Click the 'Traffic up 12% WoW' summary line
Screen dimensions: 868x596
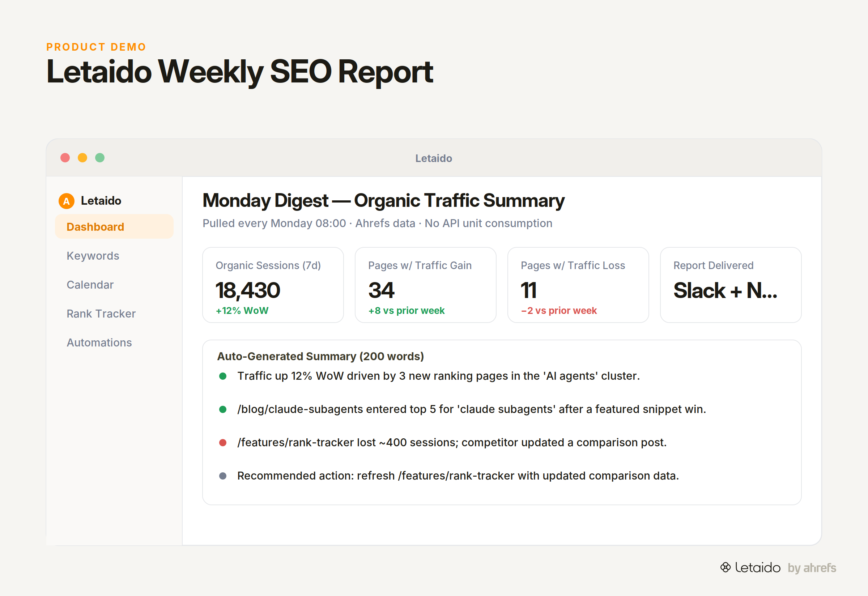pyautogui.click(x=438, y=376)
